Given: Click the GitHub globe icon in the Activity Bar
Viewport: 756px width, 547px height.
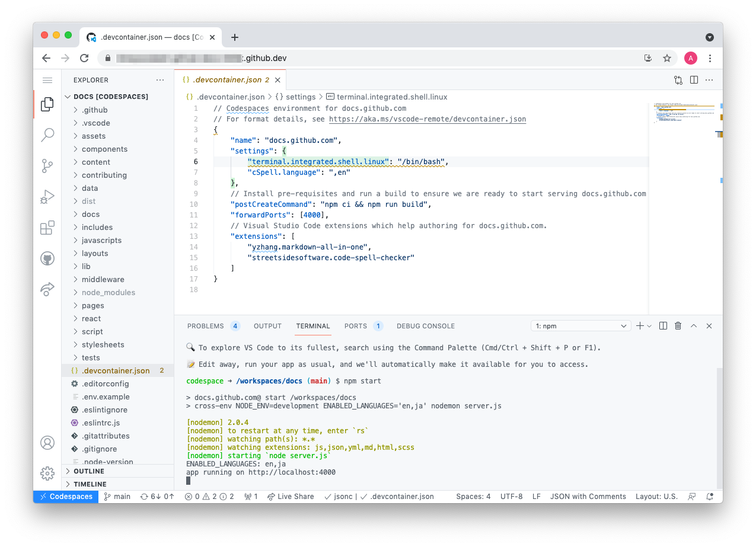Looking at the screenshot, I should click(x=47, y=258).
